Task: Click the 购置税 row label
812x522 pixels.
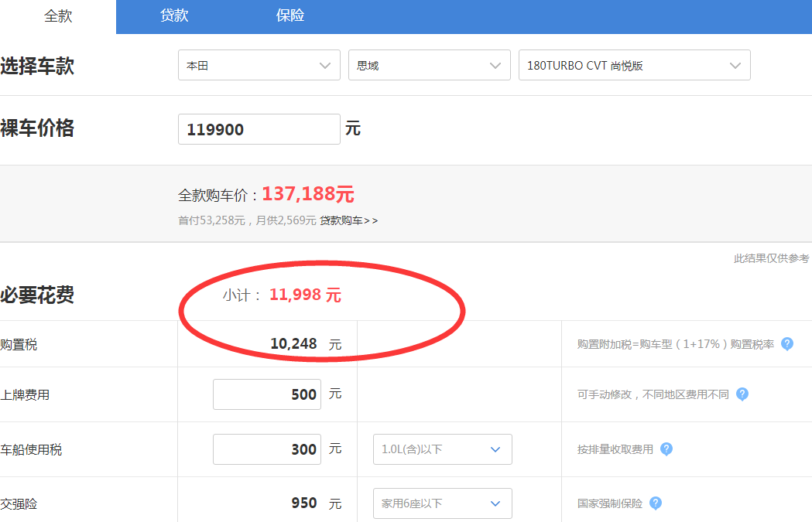Action: pos(19,345)
